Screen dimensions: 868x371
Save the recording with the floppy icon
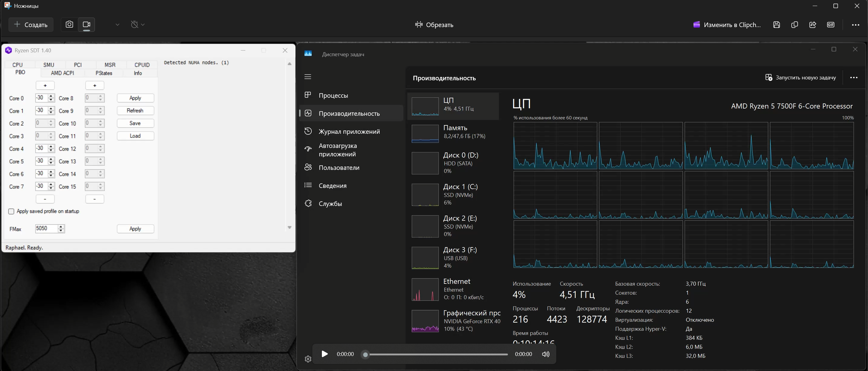pos(776,25)
